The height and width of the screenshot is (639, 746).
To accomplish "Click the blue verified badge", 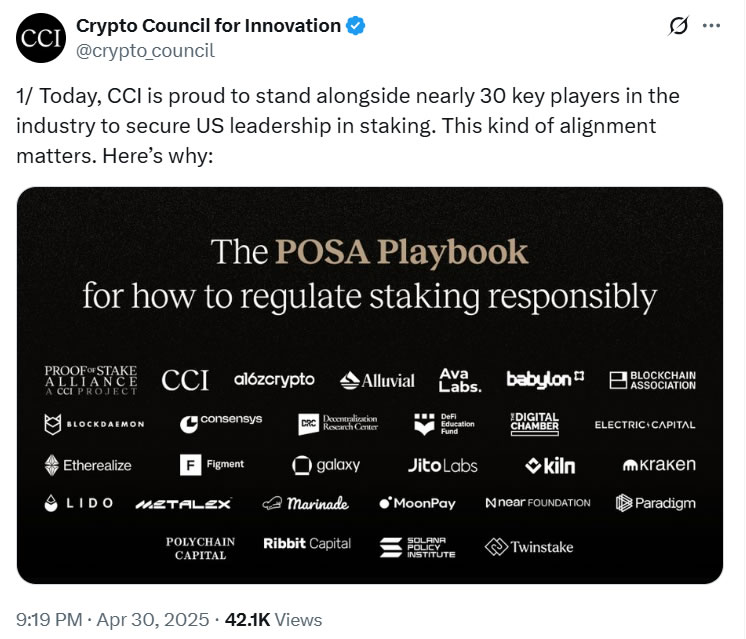I will tap(355, 27).
